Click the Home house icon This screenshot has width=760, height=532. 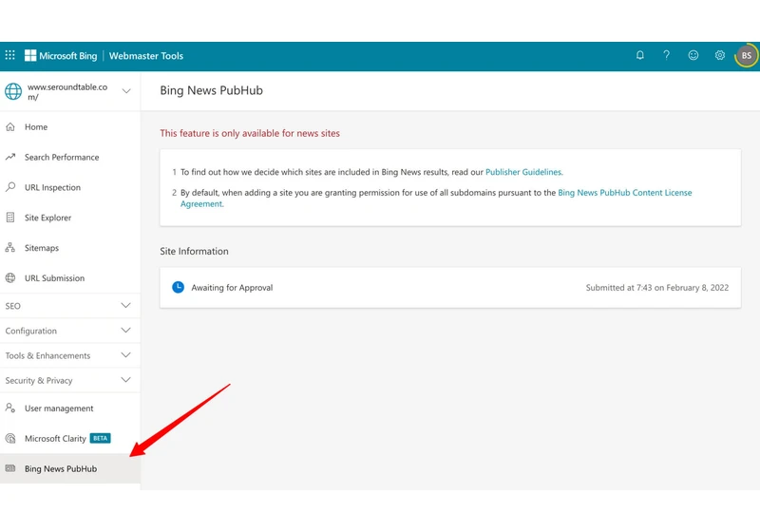click(x=10, y=126)
